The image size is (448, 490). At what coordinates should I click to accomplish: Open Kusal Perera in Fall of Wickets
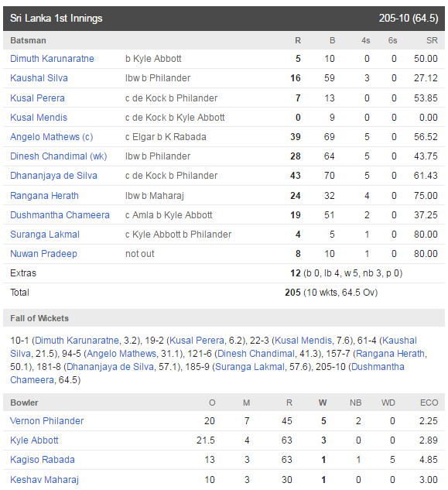click(x=197, y=341)
